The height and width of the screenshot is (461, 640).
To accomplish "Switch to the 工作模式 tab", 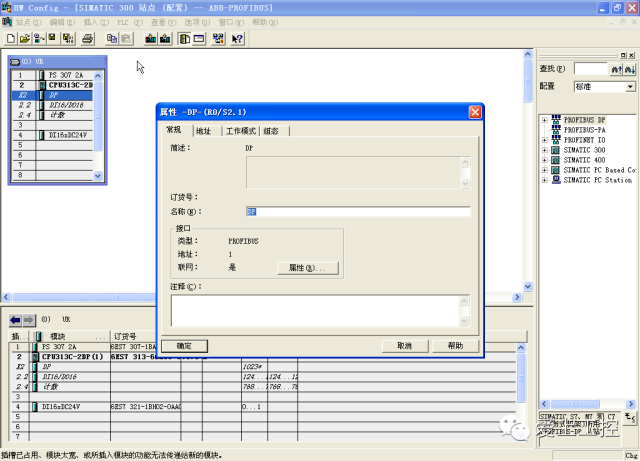I will pos(241,131).
